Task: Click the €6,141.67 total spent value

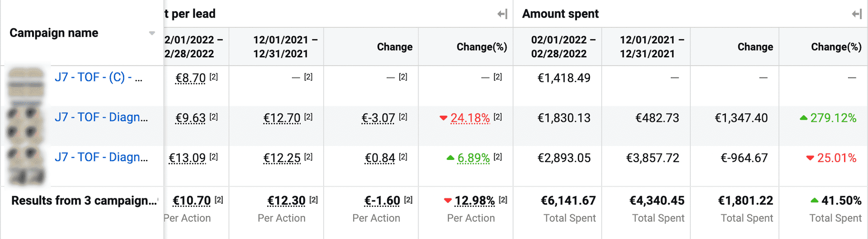Action: [568, 201]
